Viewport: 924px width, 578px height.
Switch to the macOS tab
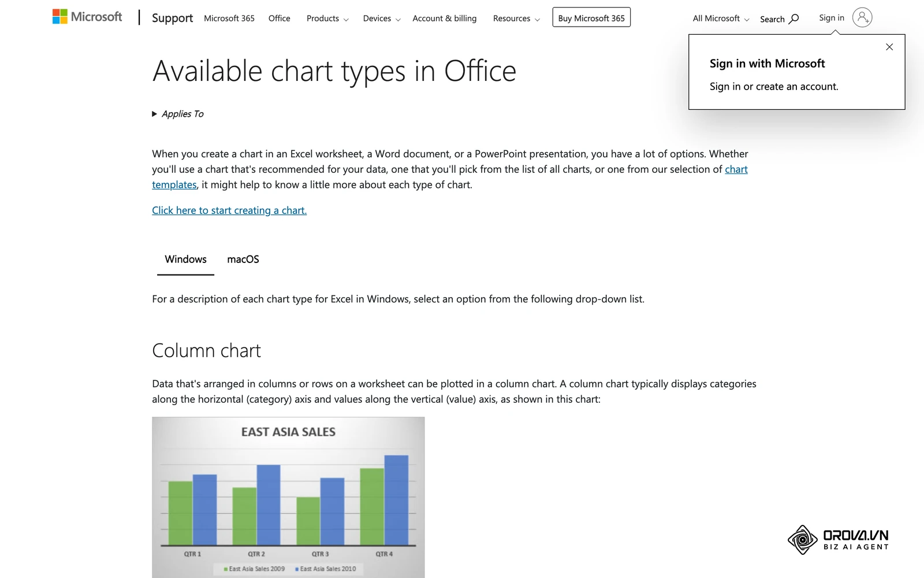pos(243,260)
